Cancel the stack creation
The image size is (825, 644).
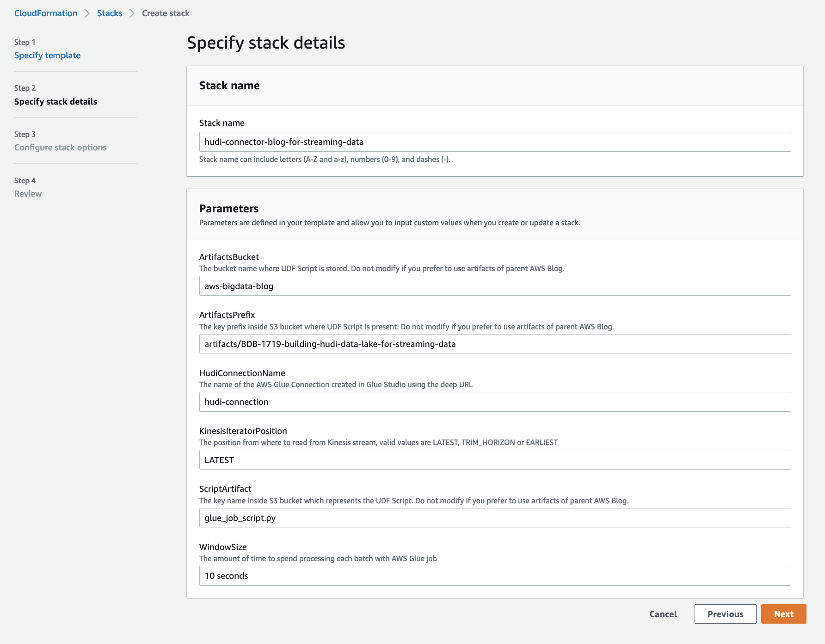pos(663,614)
